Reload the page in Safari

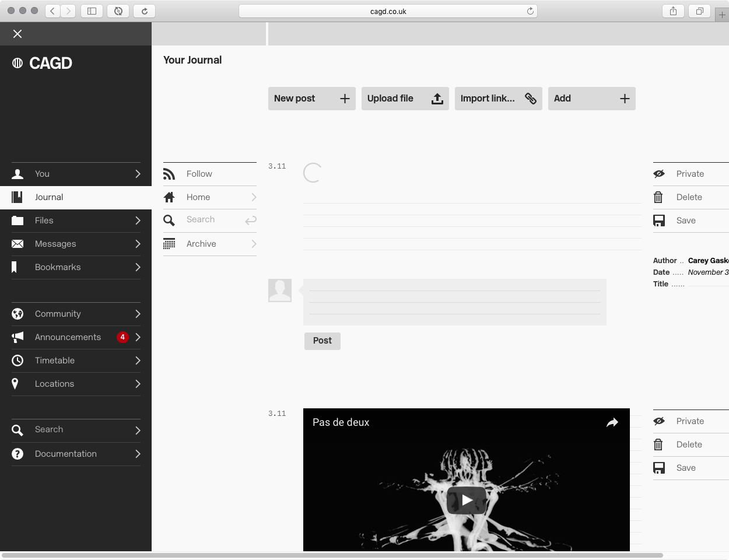[530, 11]
